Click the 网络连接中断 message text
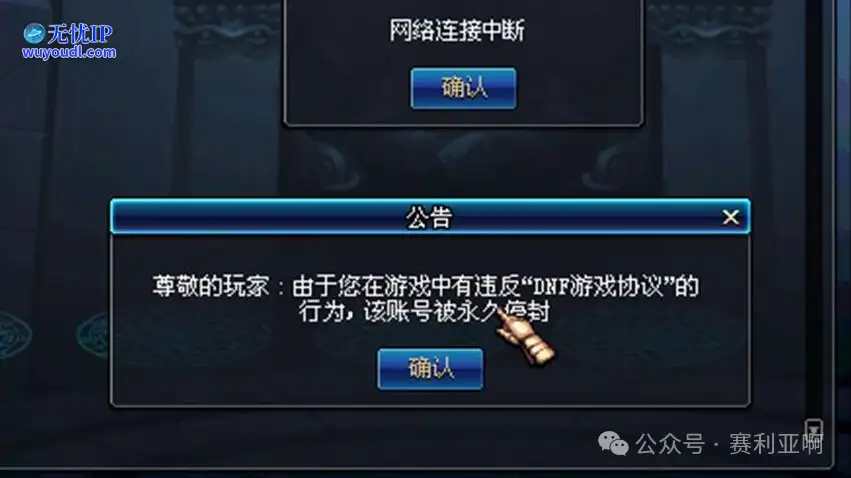Image resolution: width=851 pixels, height=478 pixels. pos(457,30)
